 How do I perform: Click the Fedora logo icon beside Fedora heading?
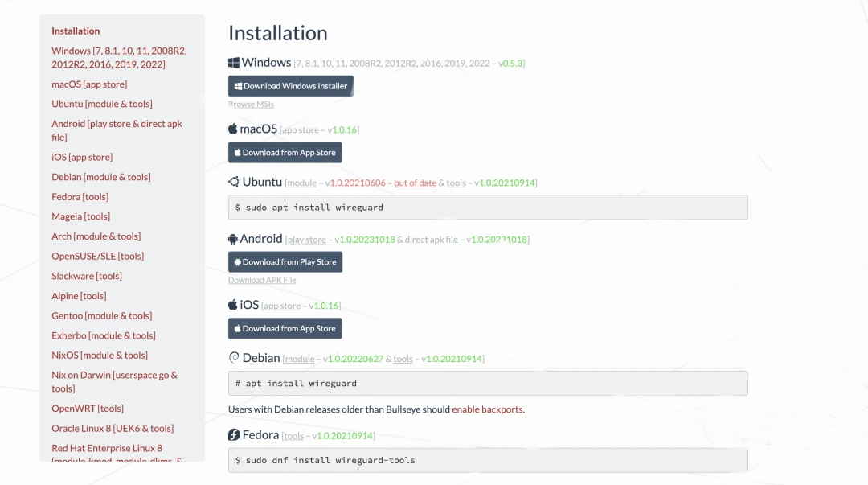click(x=234, y=434)
